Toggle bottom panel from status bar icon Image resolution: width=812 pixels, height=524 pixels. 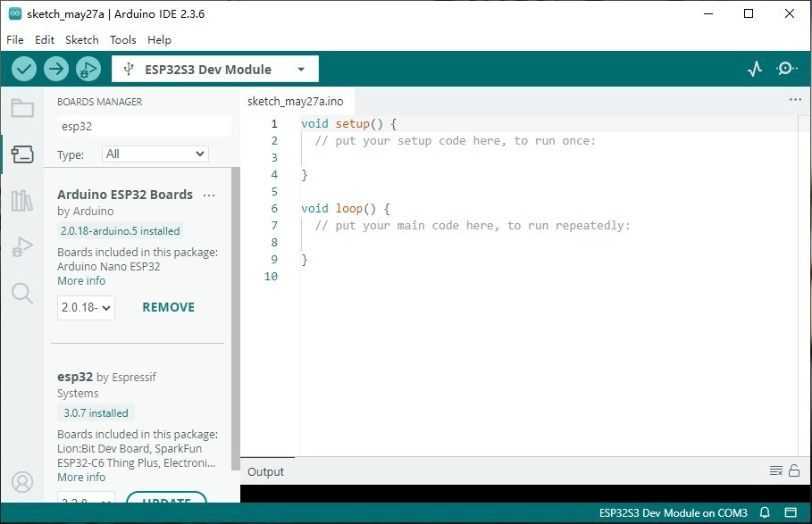[791, 512]
